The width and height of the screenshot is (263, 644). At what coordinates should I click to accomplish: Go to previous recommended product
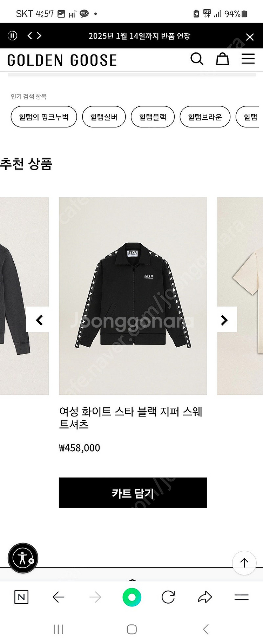pyautogui.click(x=39, y=320)
